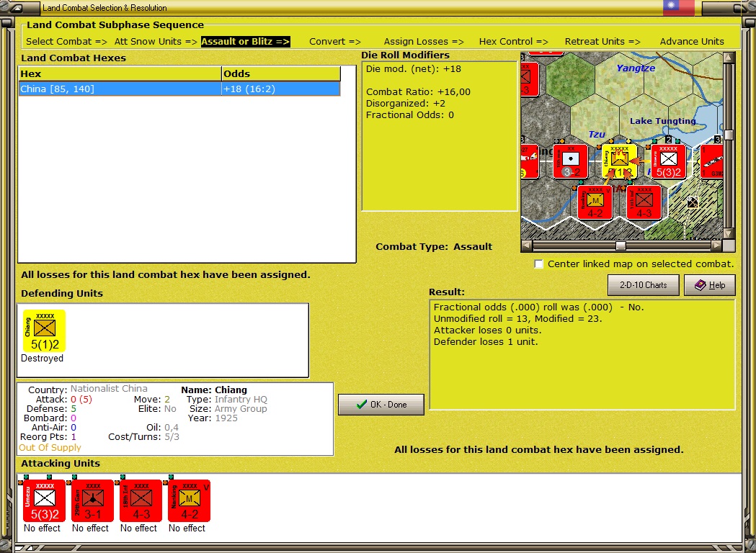Select the Assault or Blitz subphase

point(246,42)
